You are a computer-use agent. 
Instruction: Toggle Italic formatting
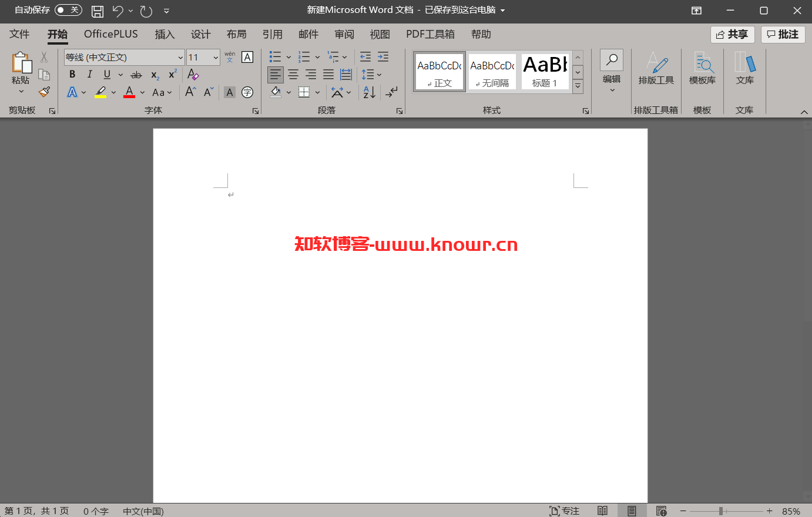(x=89, y=75)
